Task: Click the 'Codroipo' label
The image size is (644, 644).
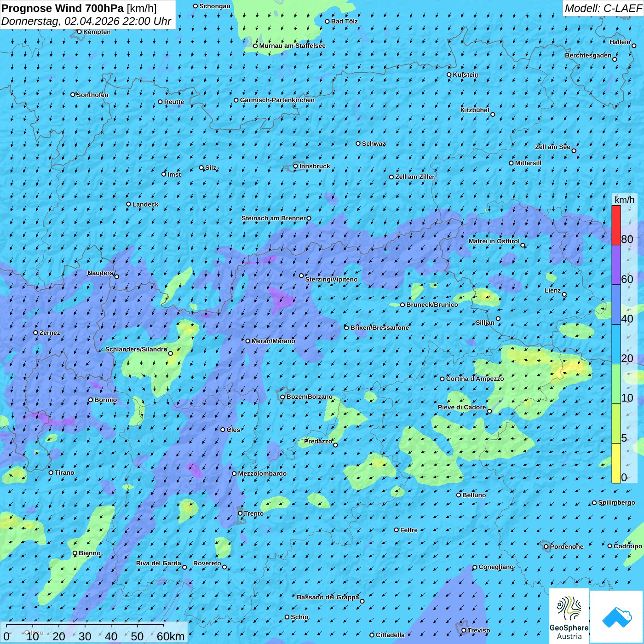Action: pyautogui.click(x=627, y=546)
